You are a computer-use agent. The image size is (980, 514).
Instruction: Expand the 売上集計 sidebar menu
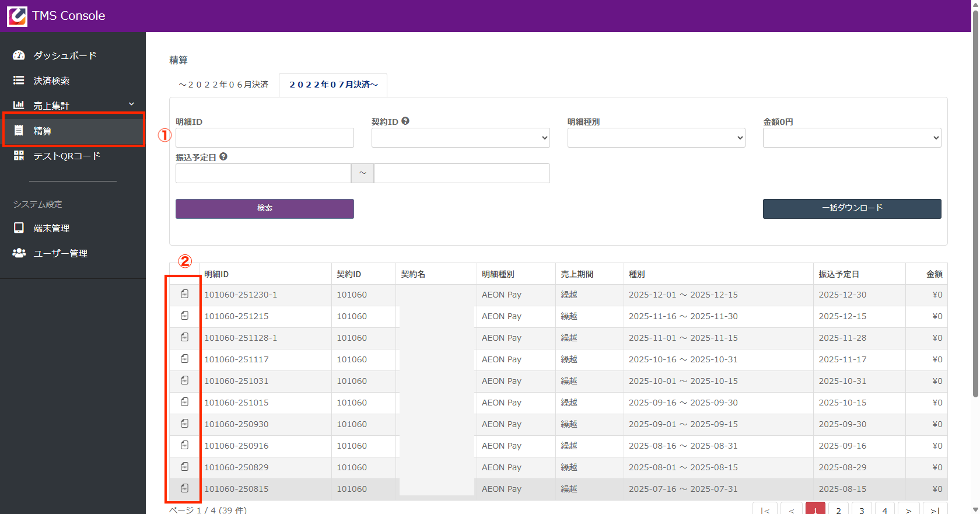point(73,106)
